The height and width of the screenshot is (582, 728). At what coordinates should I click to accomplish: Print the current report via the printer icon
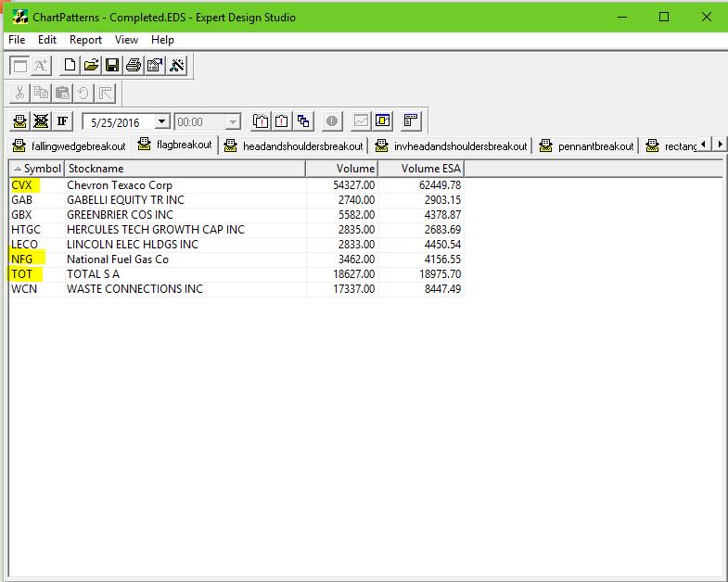(x=134, y=66)
